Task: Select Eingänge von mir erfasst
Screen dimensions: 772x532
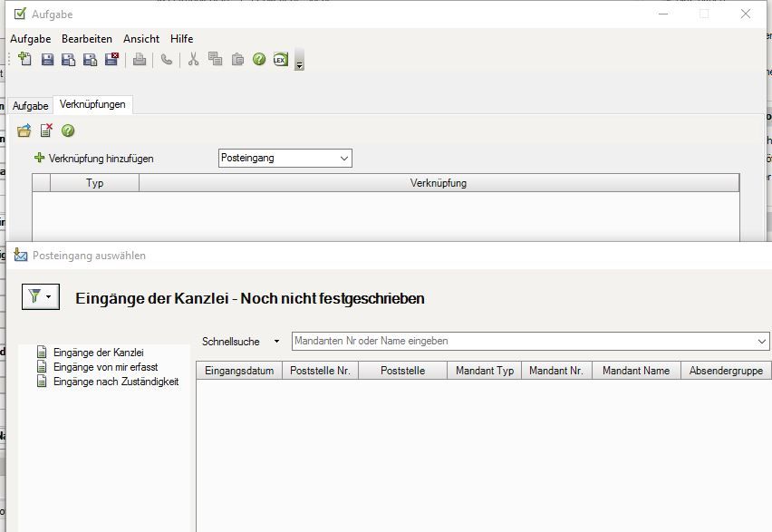Action: pos(105,367)
